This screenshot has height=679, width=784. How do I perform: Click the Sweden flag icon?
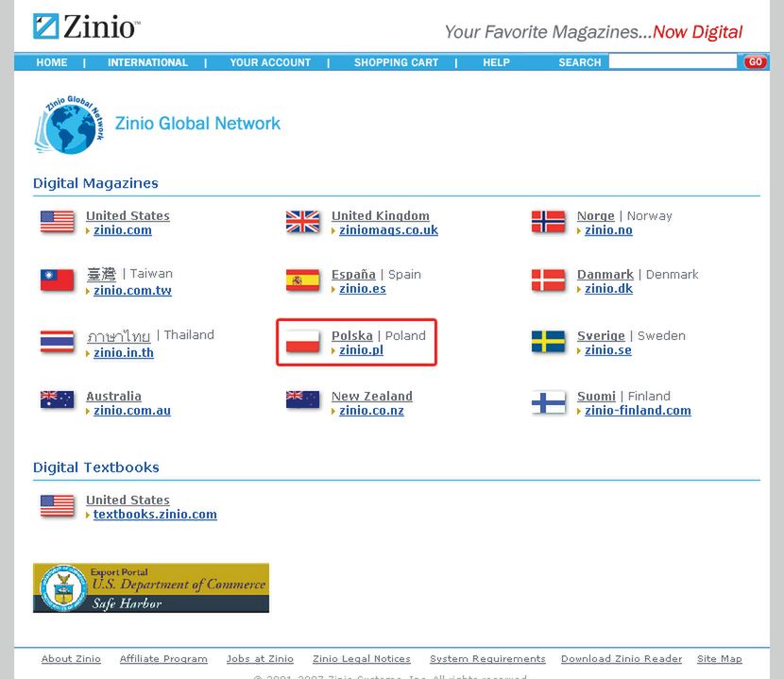548,342
